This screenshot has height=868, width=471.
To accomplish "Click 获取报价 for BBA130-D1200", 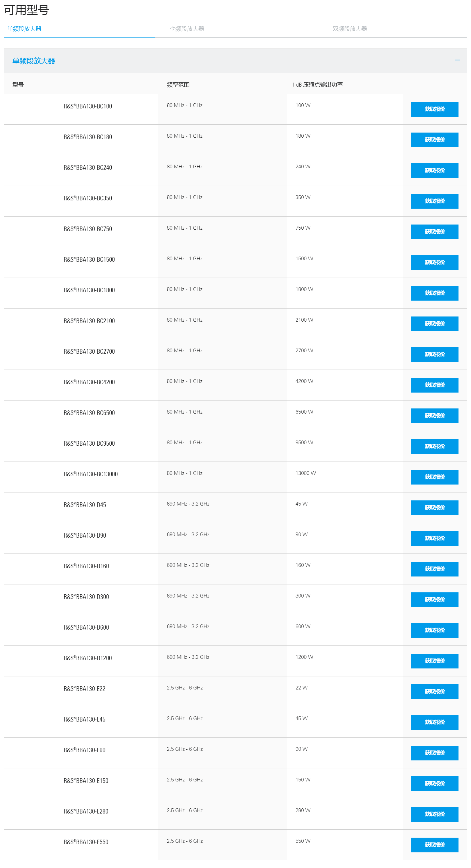I will [x=435, y=661].
